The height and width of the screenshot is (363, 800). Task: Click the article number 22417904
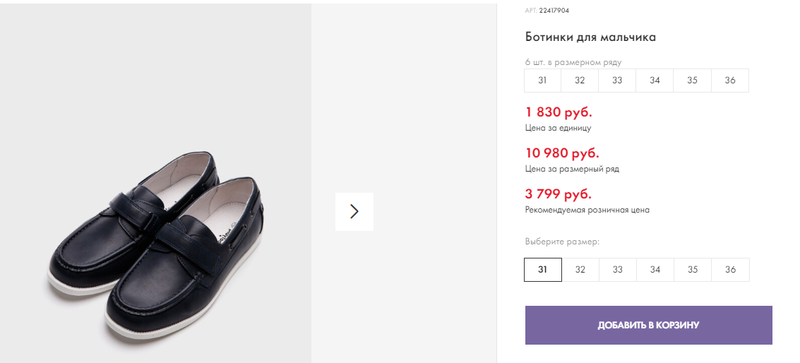554,10
